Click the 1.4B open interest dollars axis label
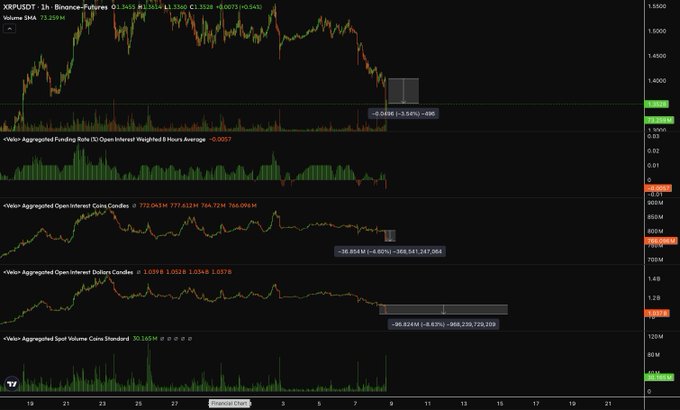The image size is (680, 410). tap(654, 279)
